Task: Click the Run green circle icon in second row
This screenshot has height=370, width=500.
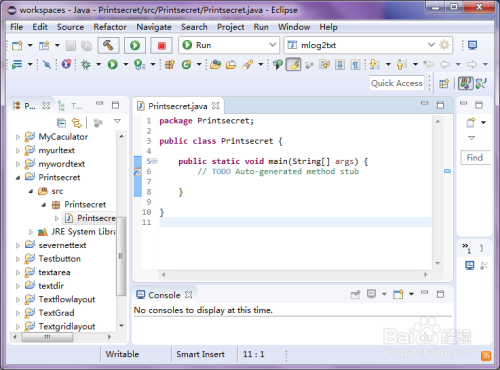Action: click(x=113, y=64)
